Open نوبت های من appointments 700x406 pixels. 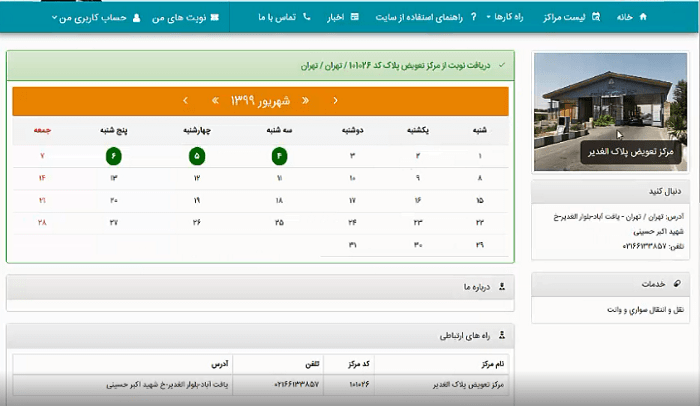click(179, 18)
